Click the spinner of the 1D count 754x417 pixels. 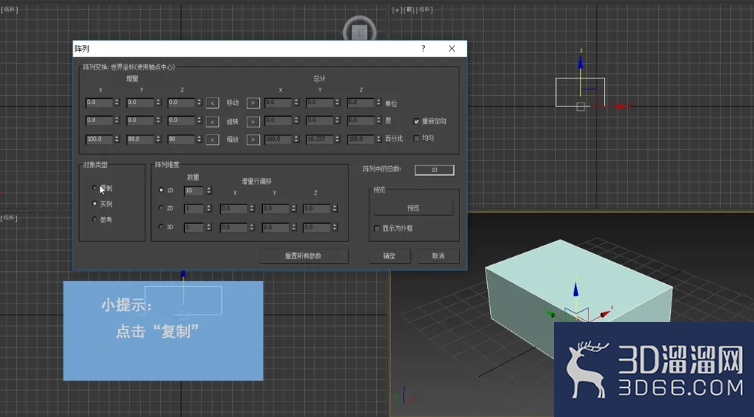pyautogui.click(x=209, y=191)
